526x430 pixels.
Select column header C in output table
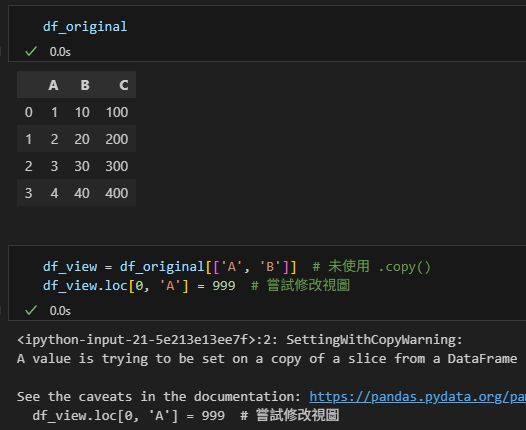click(124, 85)
